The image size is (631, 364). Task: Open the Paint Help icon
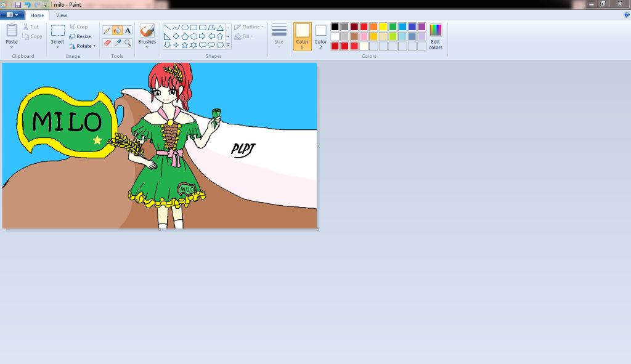tap(627, 15)
